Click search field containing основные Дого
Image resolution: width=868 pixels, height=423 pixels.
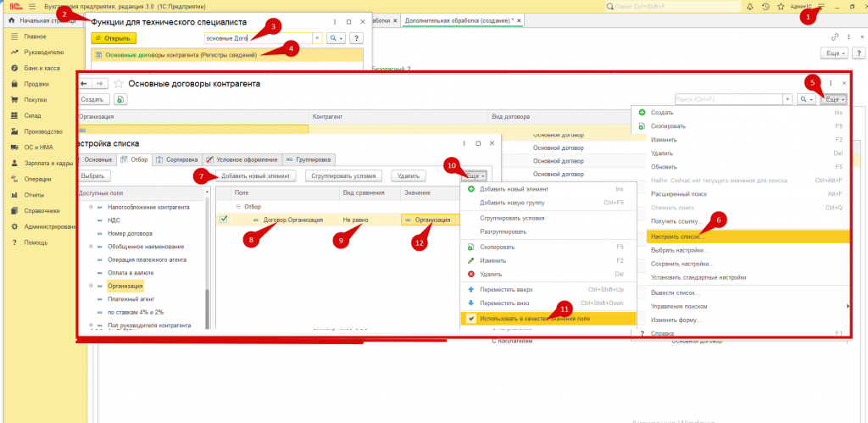pyautogui.click(x=258, y=38)
